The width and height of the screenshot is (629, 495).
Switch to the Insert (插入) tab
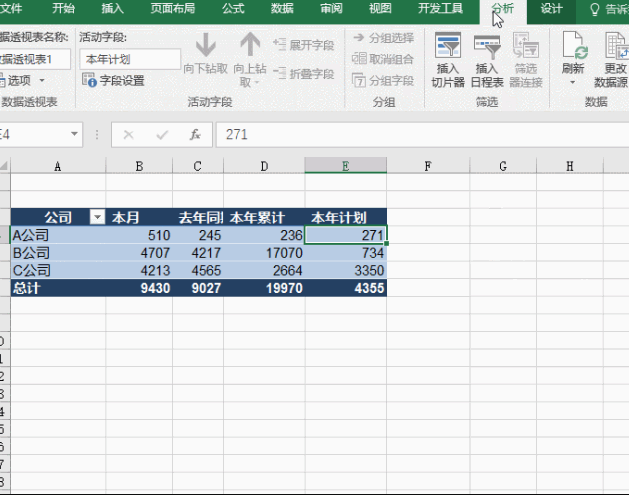(112, 8)
